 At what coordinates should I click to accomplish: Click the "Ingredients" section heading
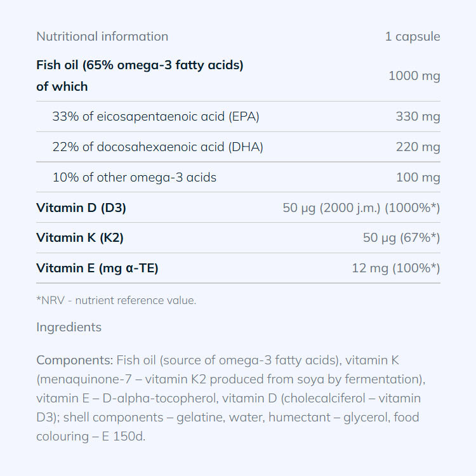coord(69,327)
